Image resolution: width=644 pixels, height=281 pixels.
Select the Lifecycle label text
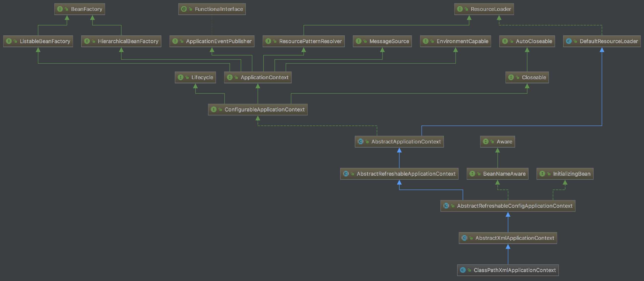(x=202, y=77)
